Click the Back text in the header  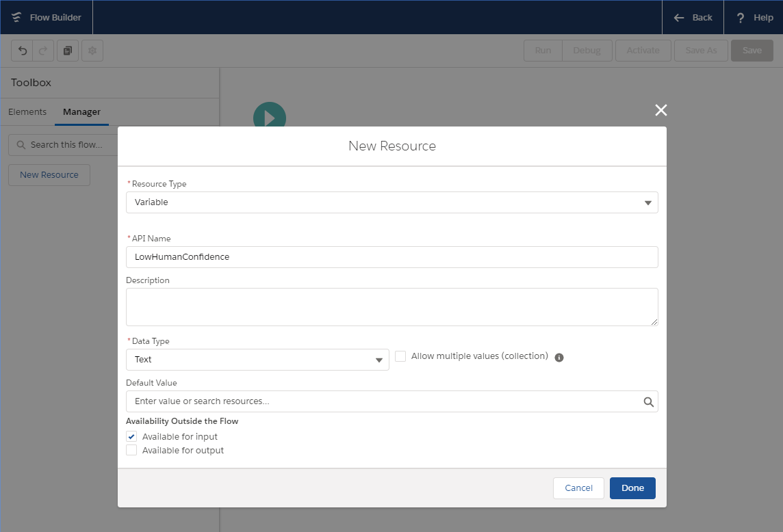click(x=702, y=18)
